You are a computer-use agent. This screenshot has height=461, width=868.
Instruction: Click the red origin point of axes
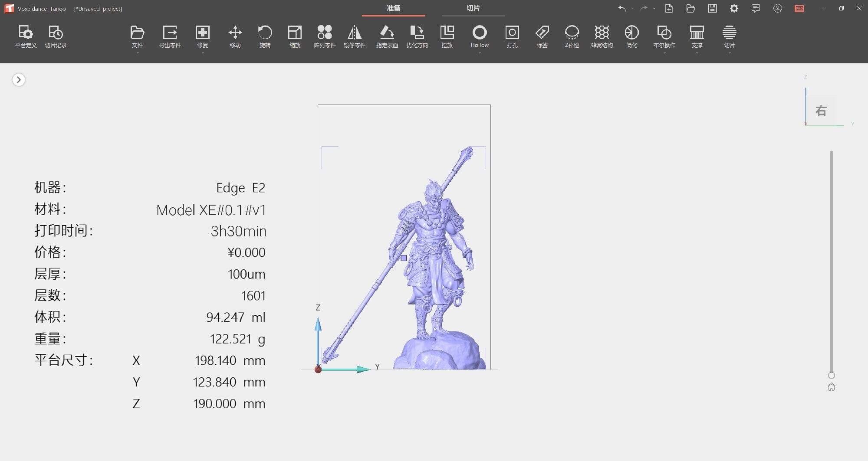point(318,369)
